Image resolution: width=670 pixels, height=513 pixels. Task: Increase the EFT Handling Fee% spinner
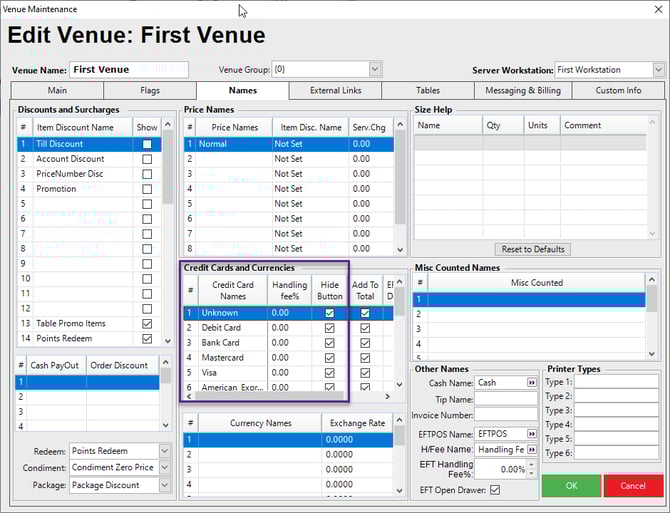point(532,462)
